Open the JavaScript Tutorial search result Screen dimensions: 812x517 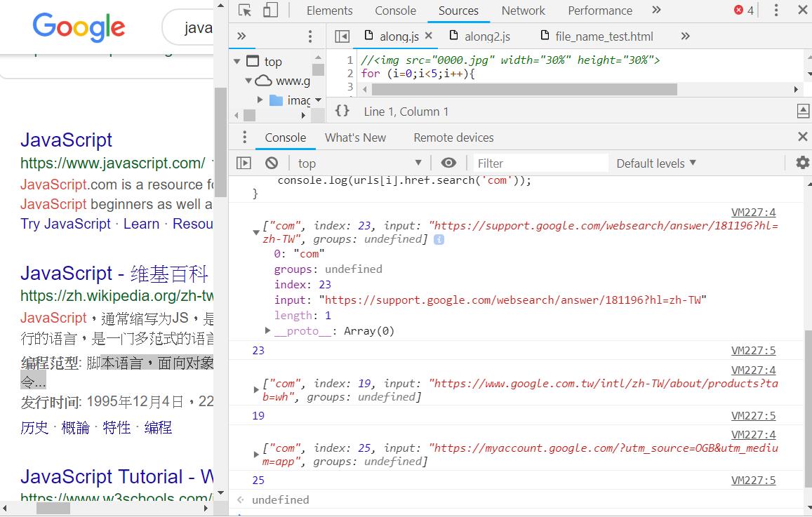click(117, 476)
